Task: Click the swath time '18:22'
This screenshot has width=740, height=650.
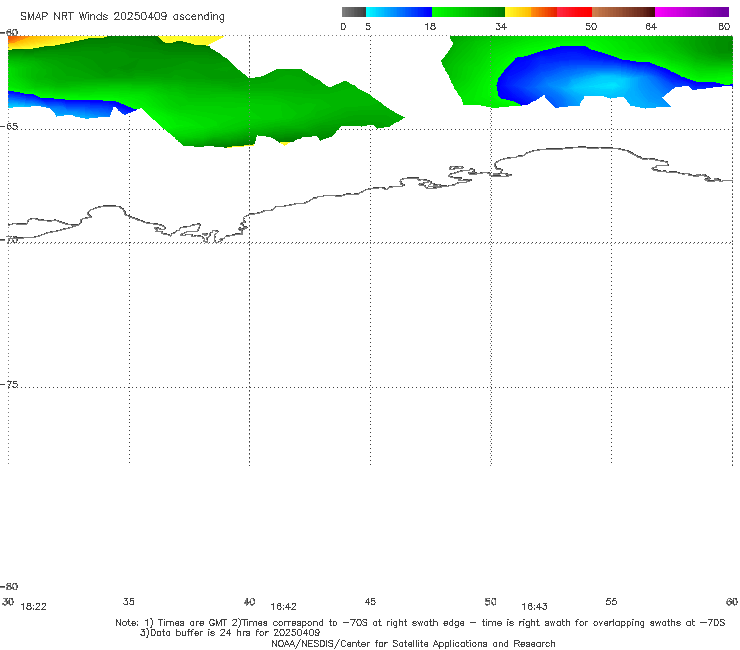Action: [x=34, y=607]
